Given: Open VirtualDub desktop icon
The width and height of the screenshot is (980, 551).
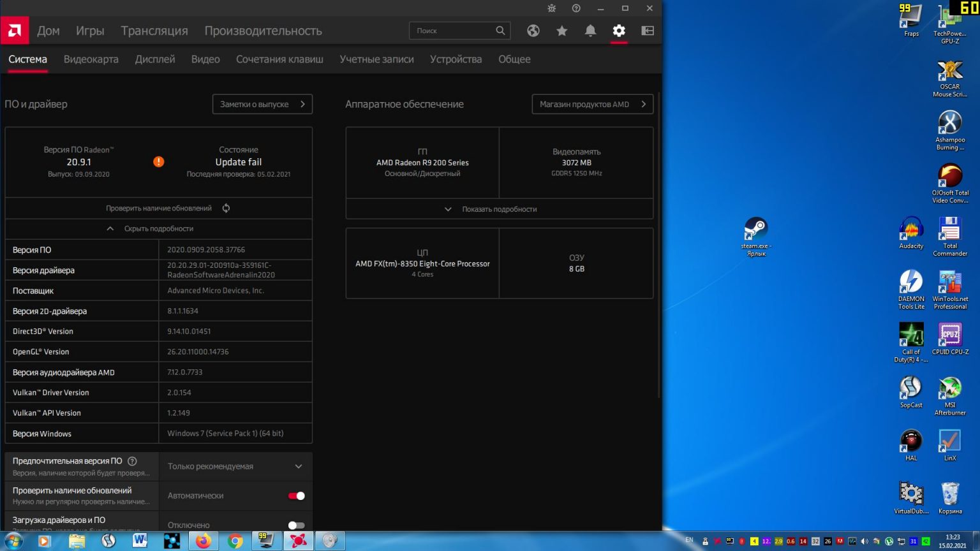Looking at the screenshot, I should point(911,497).
